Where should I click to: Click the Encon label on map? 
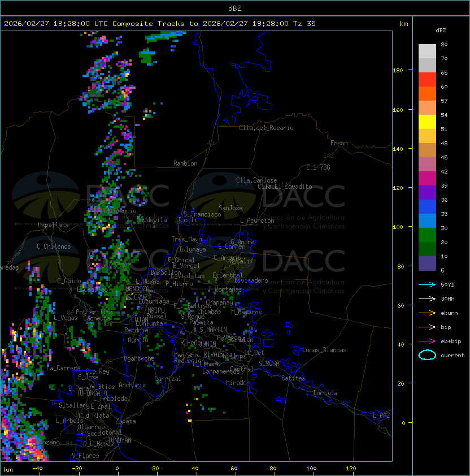pyautogui.click(x=339, y=143)
